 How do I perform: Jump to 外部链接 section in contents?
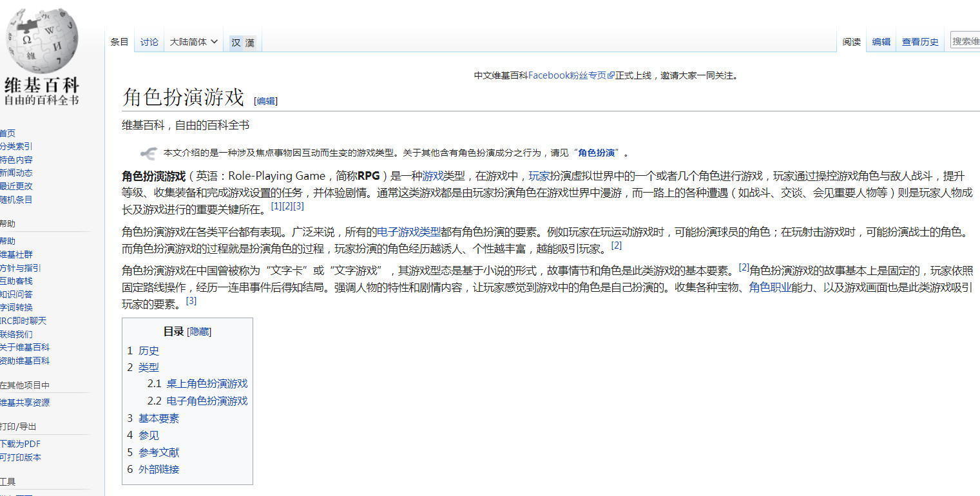pyautogui.click(x=159, y=470)
